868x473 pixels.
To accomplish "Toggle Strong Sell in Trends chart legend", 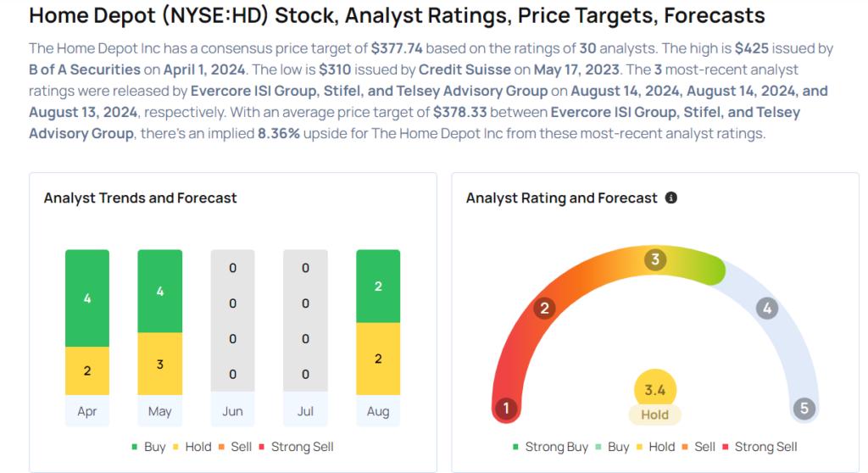I will tap(296, 447).
